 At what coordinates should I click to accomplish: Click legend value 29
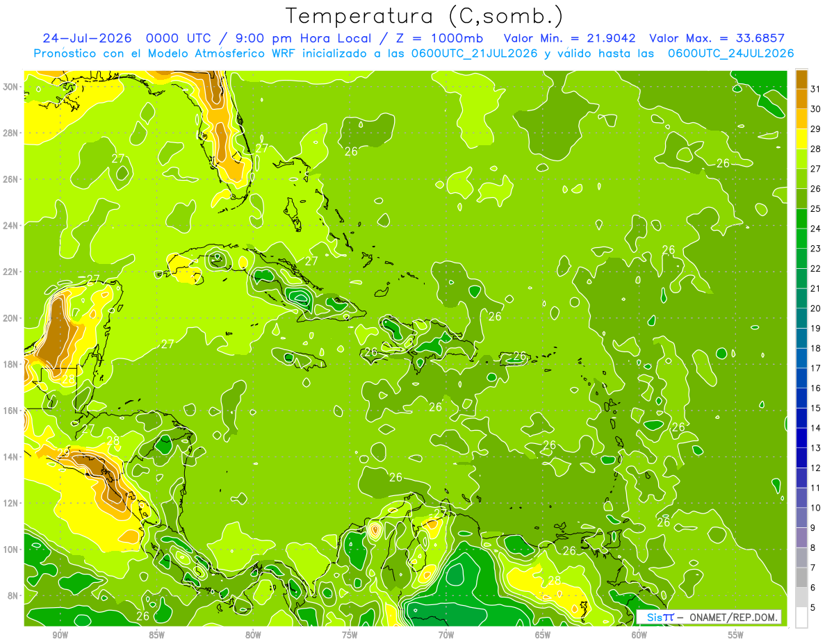point(815,129)
